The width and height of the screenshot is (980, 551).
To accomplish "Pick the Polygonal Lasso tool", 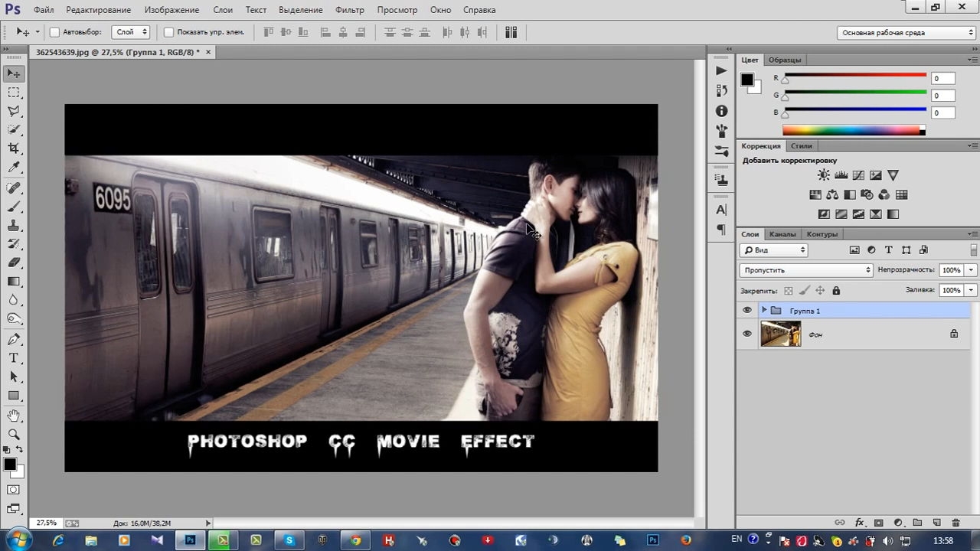I will pyautogui.click(x=14, y=112).
